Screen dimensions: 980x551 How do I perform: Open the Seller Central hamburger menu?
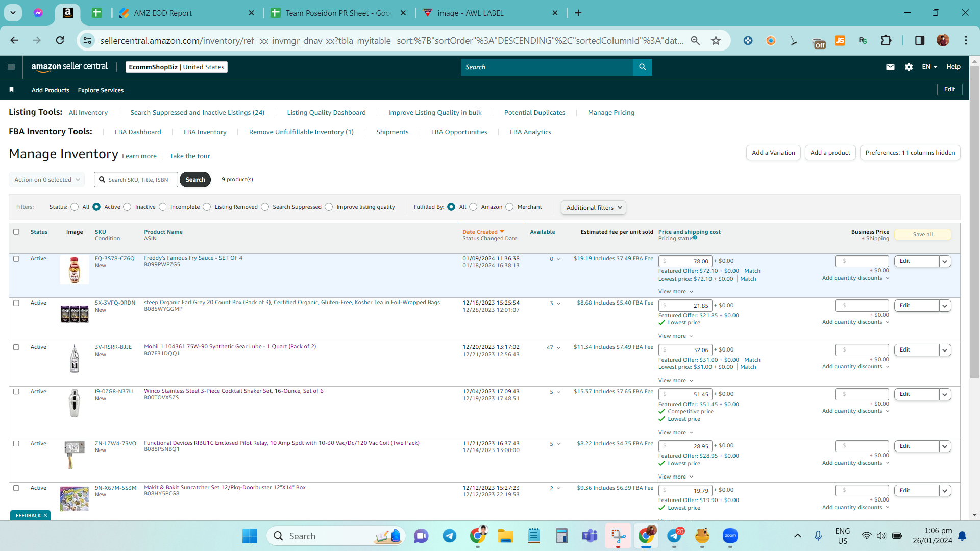point(11,67)
